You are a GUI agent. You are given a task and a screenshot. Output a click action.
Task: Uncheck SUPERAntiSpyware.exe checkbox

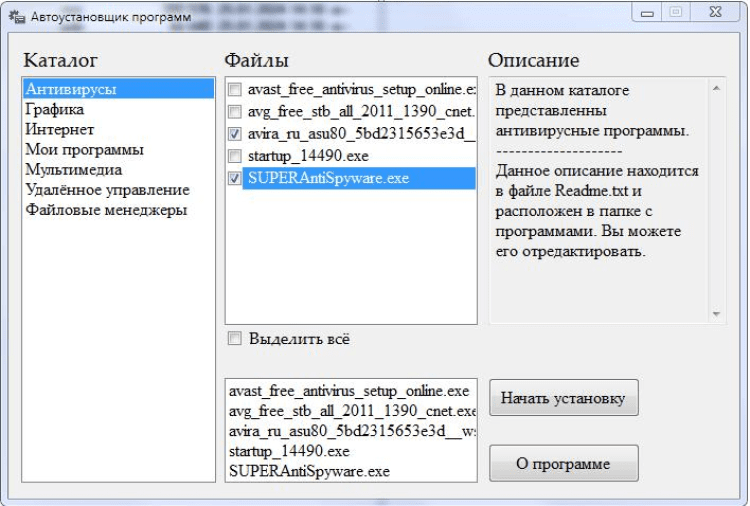pyautogui.click(x=234, y=178)
